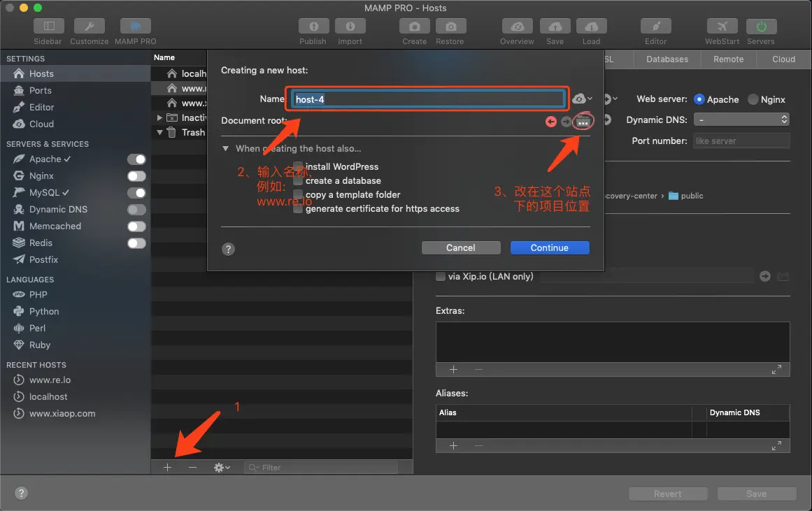Image resolution: width=812 pixels, height=511 pixels.
Task: Click the Restore snapshot camera icon
Action: (x=450, y=26)
